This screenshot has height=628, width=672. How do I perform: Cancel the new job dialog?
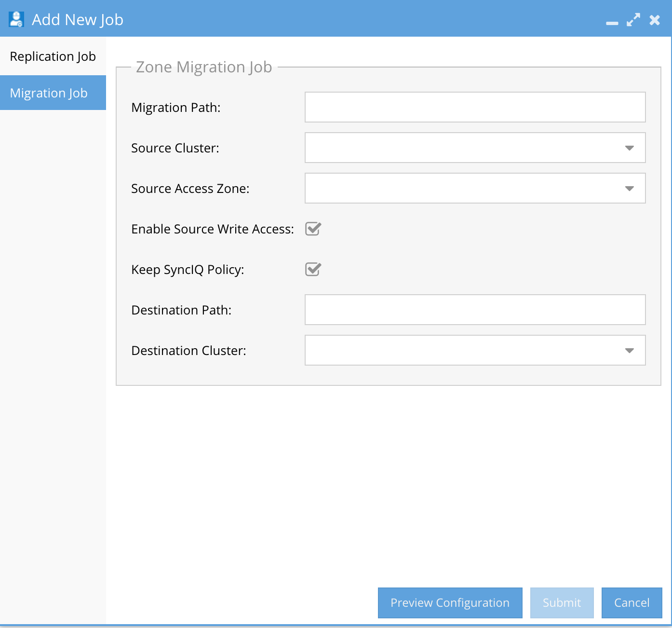[x=632, y=603]
